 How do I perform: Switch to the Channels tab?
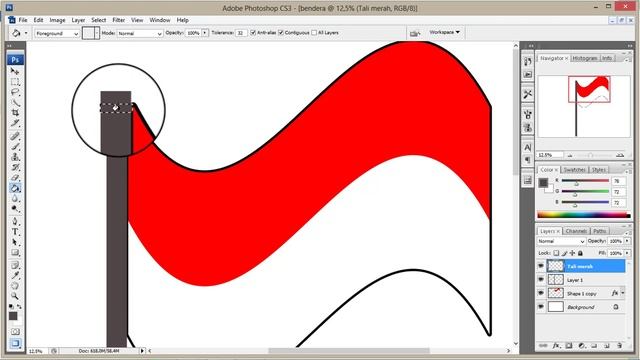click(x=576, y=231)
